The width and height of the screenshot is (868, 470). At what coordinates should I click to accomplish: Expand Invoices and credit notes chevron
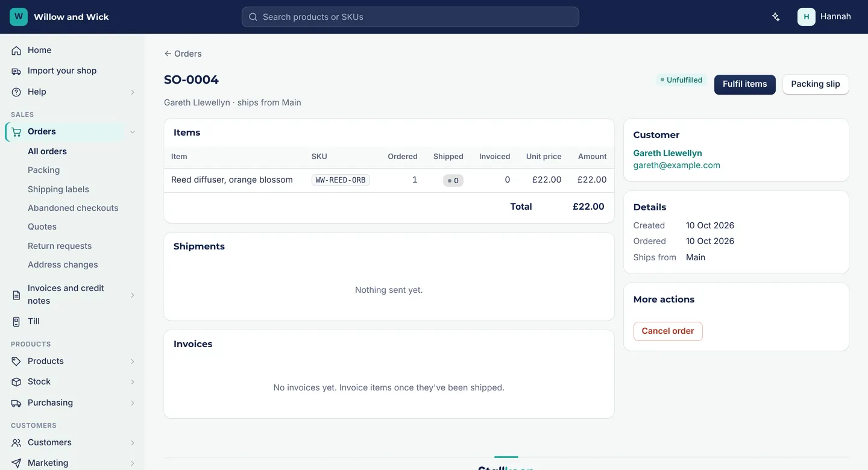[133, 295]
